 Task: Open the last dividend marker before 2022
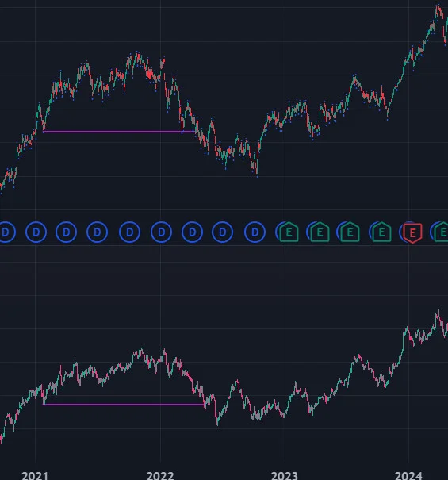pyautogui.click(x=130, y=232)
